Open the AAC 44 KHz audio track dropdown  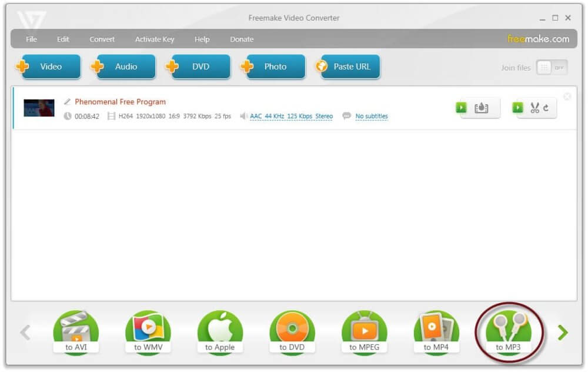pyautogui.click(x=292, y=117)
